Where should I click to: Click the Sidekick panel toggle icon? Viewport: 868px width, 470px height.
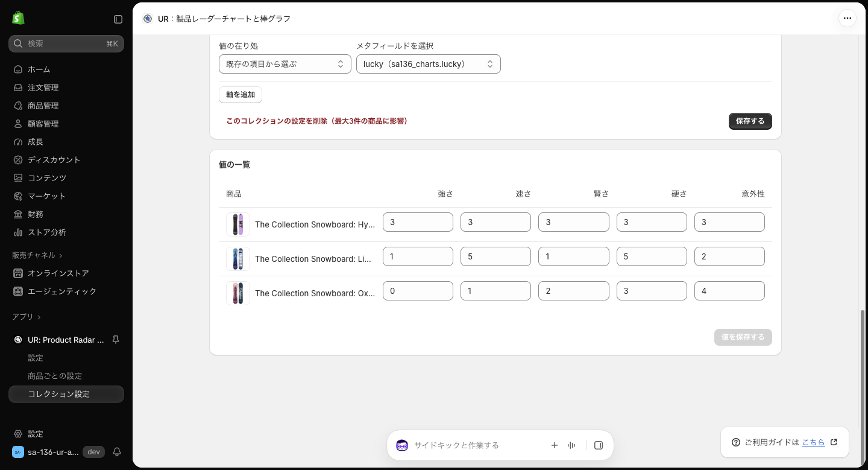(599, 445)
